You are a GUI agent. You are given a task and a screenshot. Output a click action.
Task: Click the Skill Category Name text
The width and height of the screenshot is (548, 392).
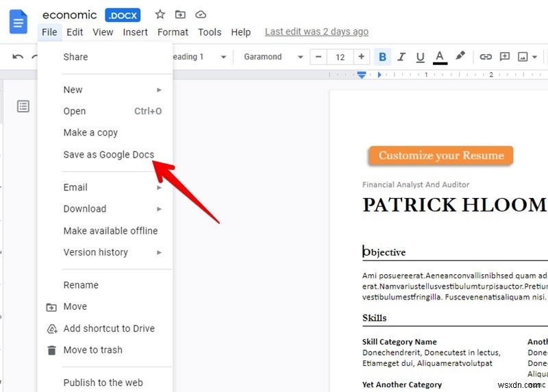click(x=399, y=342)
